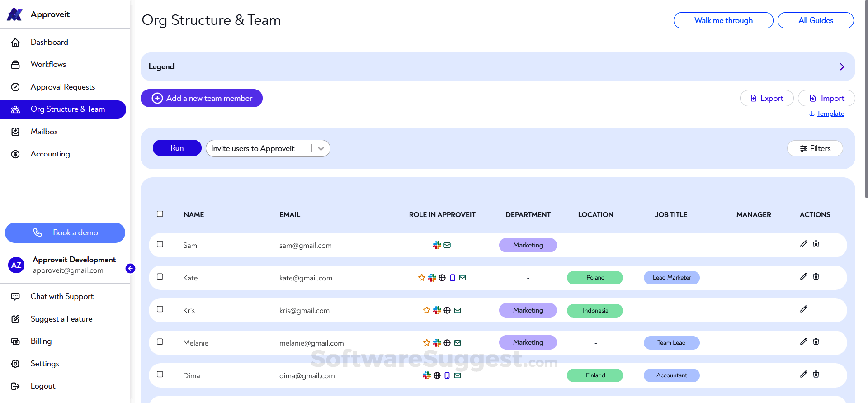Delete Melanie using the trash icon
The image size is (868, 403).
pyautogui.click(x=816, y=341)
